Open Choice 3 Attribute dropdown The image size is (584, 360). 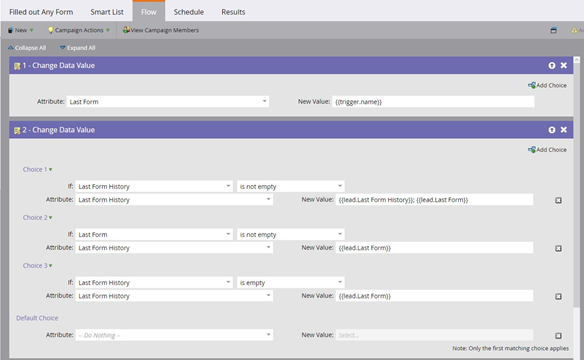(174, 296)
